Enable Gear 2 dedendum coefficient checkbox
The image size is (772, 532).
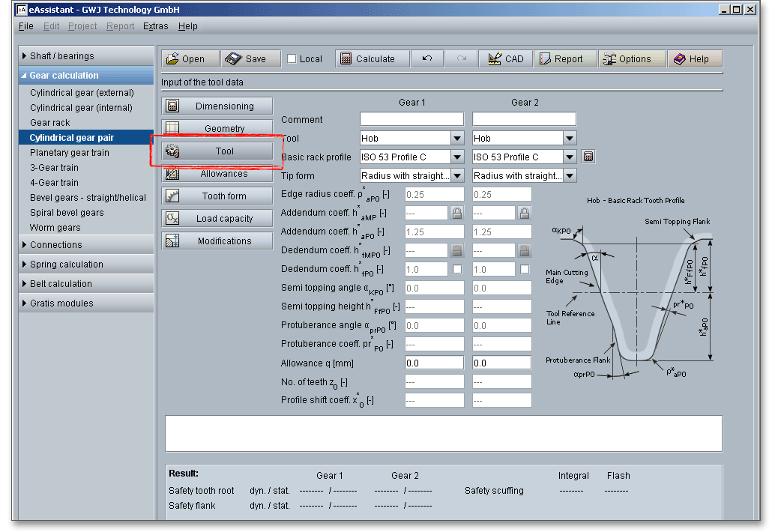coord(525,269)
